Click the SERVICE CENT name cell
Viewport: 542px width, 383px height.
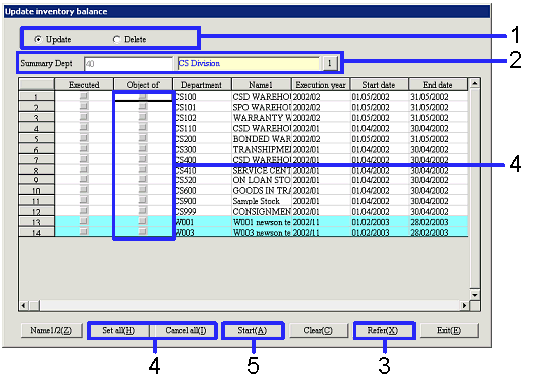pyautogui.click(x=262, y=170)
